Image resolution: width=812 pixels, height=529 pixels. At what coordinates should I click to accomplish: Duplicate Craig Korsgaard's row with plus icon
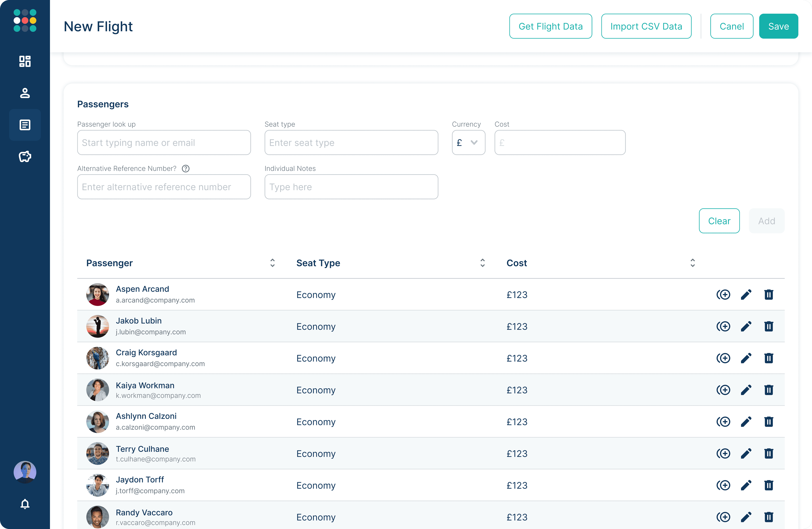pos(723,358)
